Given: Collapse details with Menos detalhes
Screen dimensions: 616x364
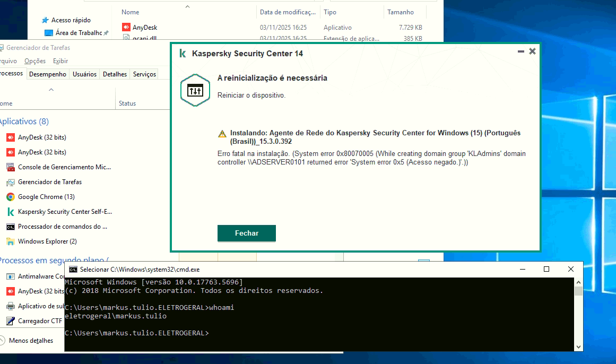Looking at the screenshot, I should coord(31,341).
